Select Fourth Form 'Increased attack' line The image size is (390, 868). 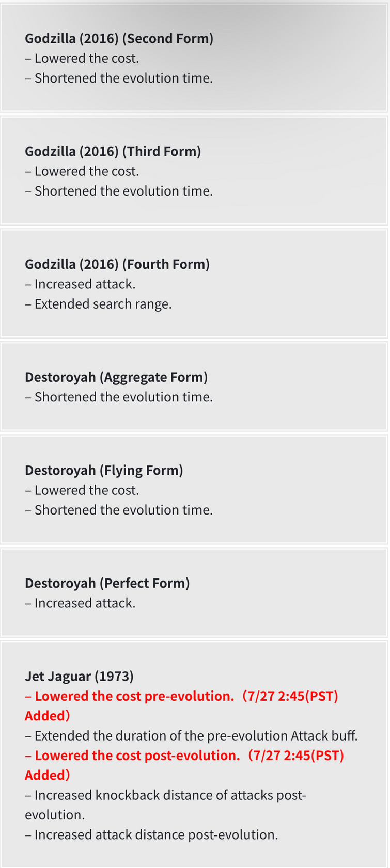point(80,284)
